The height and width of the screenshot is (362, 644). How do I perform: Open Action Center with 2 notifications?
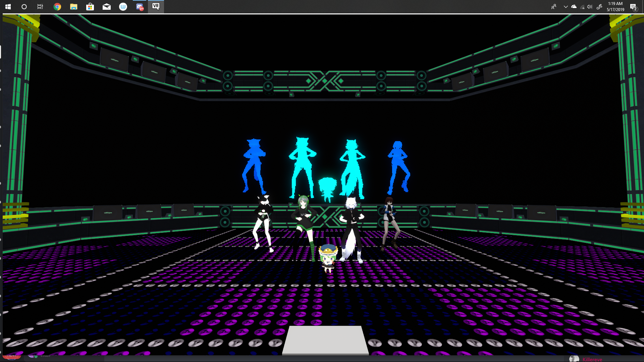[x=633, y=7]
